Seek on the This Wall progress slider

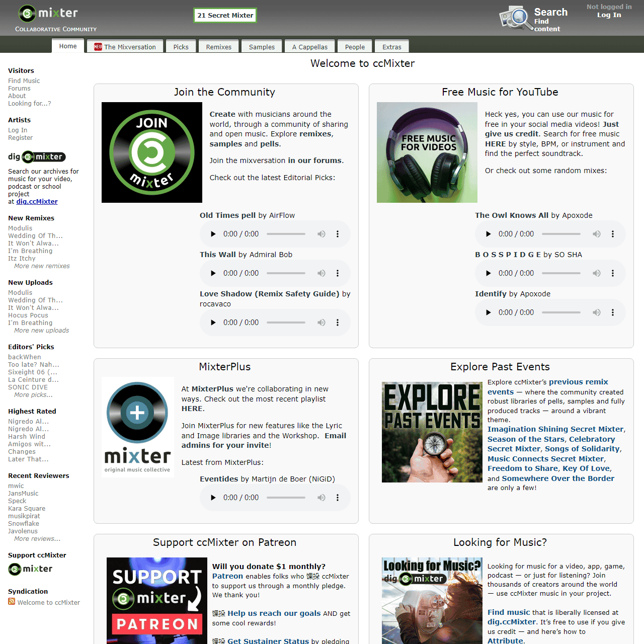(286, 273)
